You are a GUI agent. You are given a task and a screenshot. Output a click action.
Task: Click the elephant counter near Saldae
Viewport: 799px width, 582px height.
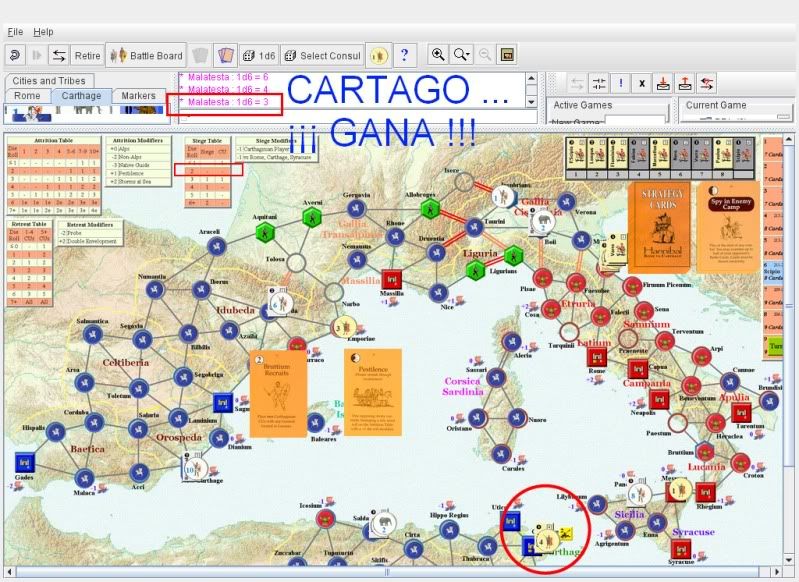pos(385,524)
